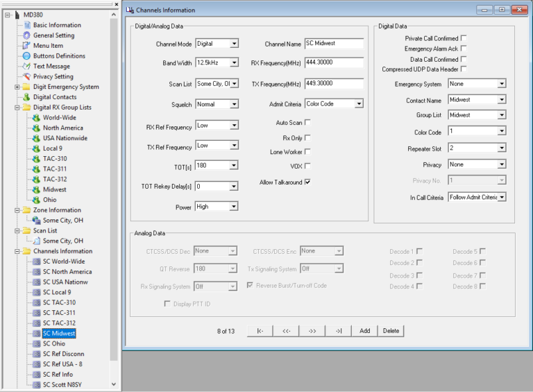Click the Ohio group list icon

point(36,200)
